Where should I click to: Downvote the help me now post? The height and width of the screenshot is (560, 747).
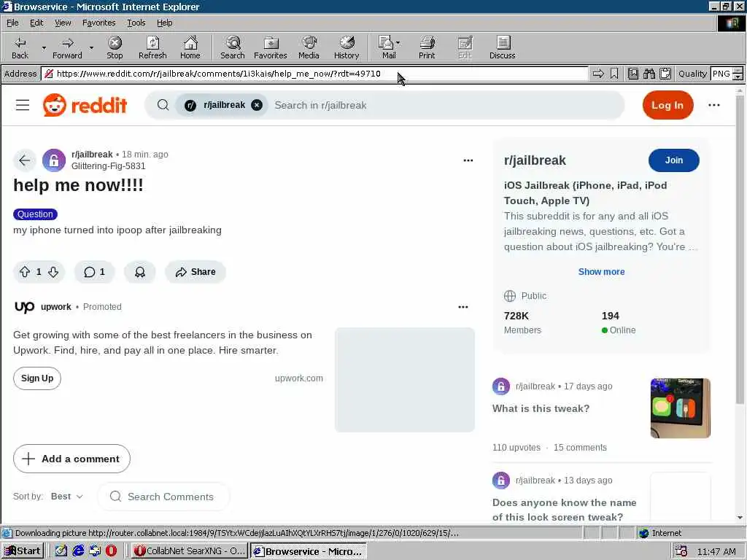pos(53,272)
